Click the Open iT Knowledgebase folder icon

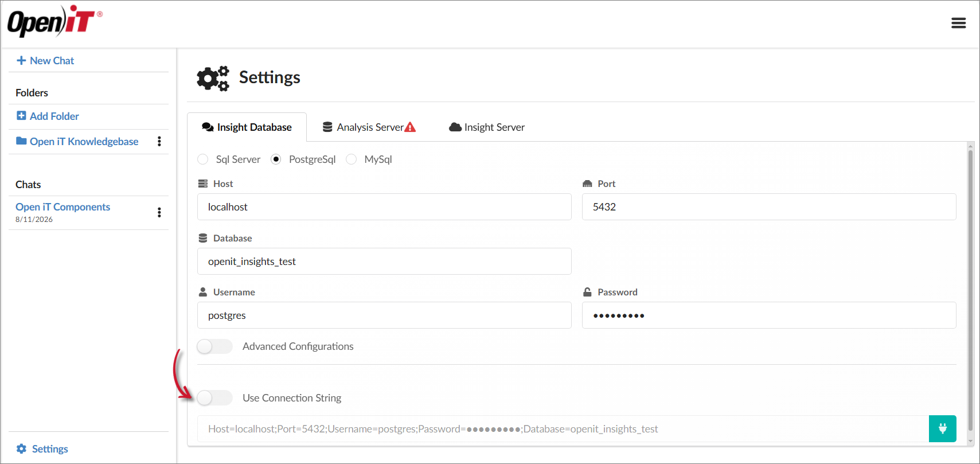tap(21, 141)
